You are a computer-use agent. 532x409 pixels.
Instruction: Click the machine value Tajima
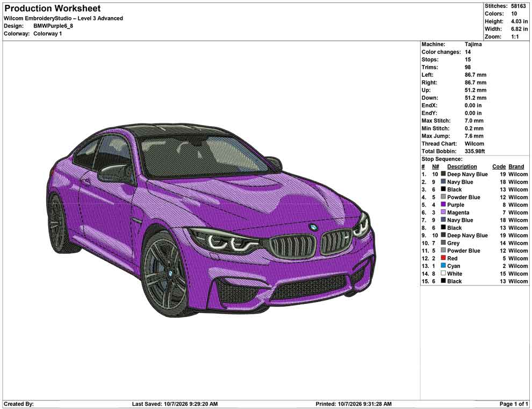pos(473,44)
